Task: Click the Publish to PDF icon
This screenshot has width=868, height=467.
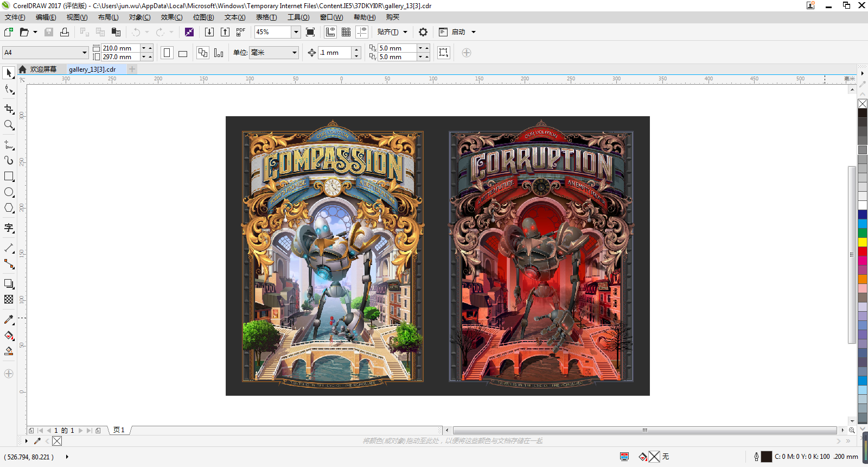Action: click(x=241, y=32)
